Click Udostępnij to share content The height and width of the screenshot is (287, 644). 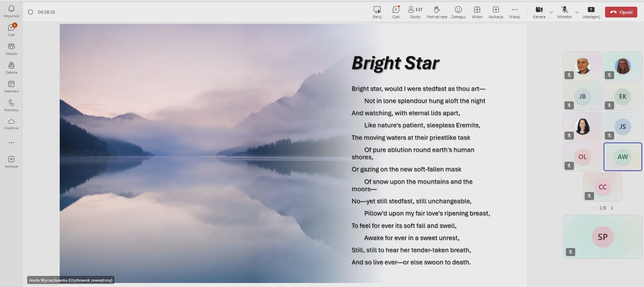591,12
